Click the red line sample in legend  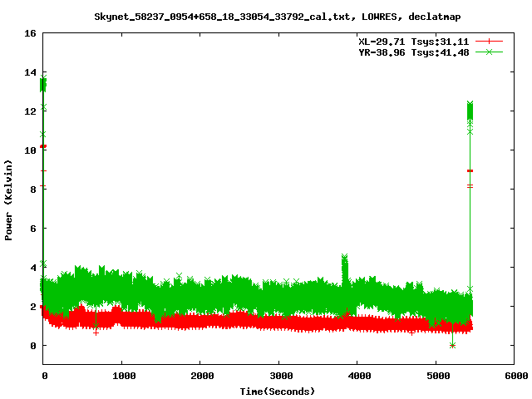pos(489,42)
